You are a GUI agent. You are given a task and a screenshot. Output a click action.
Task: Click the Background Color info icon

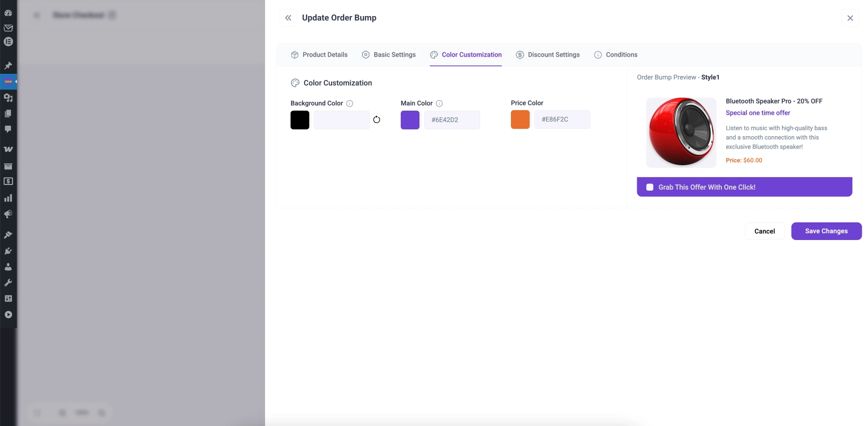pos(350,103)
